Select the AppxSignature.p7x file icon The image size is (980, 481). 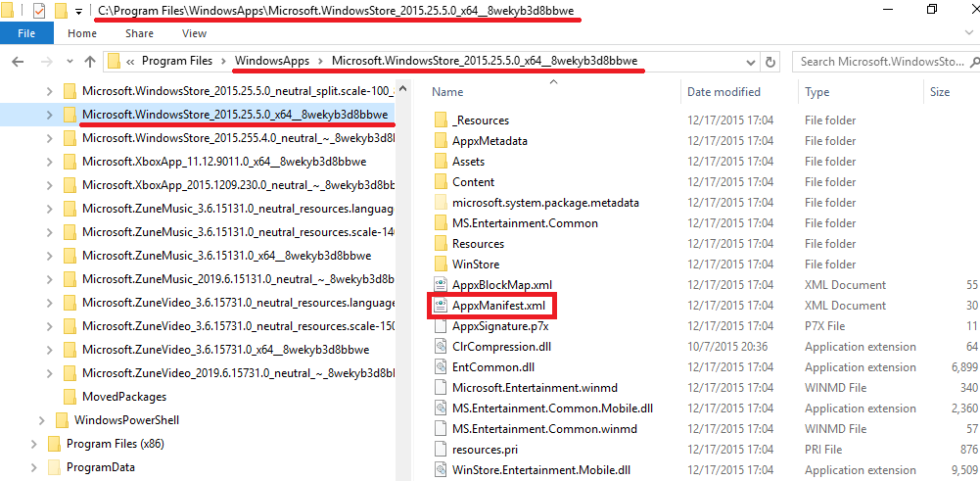click(441, 326)
